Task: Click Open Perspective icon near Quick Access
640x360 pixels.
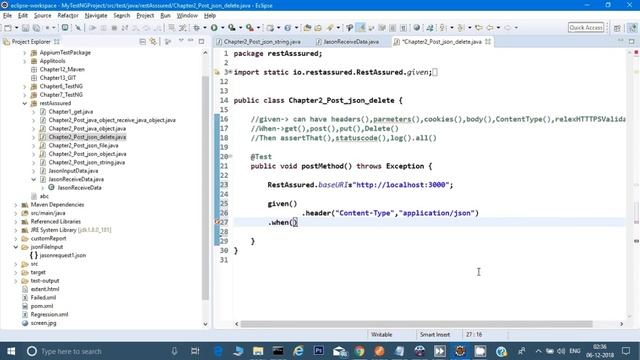Action: [x=617, y=28]
